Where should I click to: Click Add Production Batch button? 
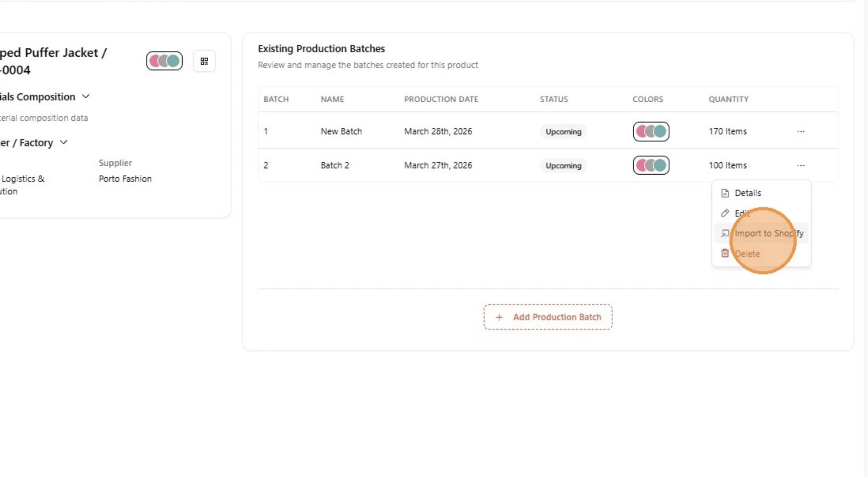(548, 317)
